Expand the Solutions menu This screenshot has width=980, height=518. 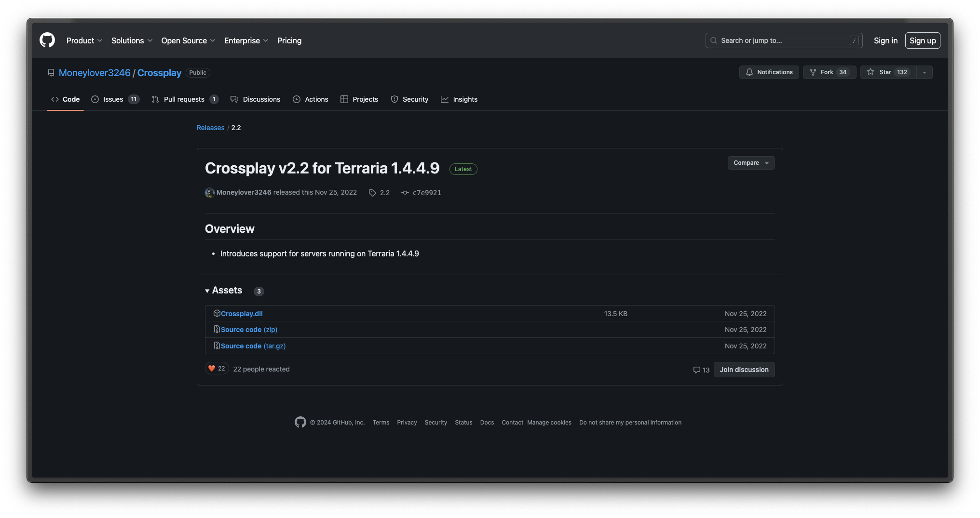[132, 40]
